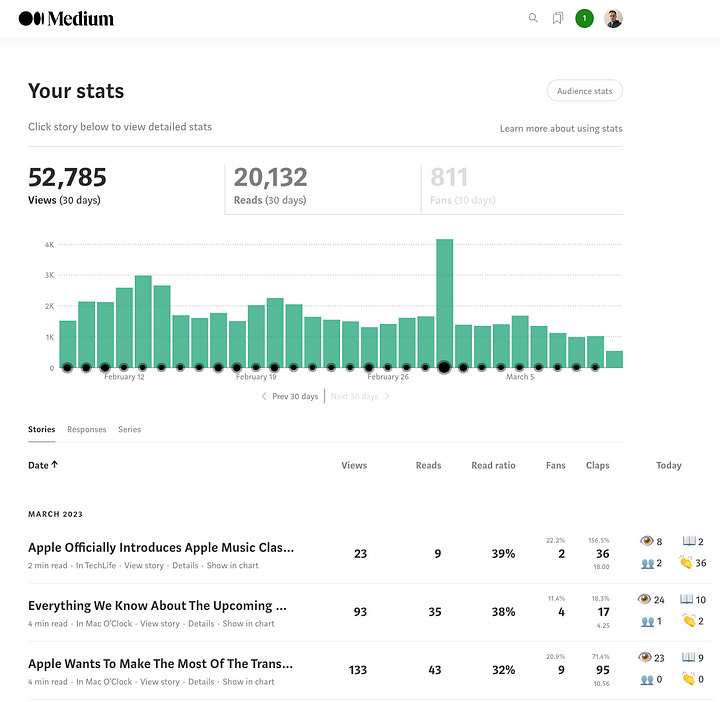Screen dimensions: 720x702
Task: Click the first bar in views chart
Action: point(68,344)
